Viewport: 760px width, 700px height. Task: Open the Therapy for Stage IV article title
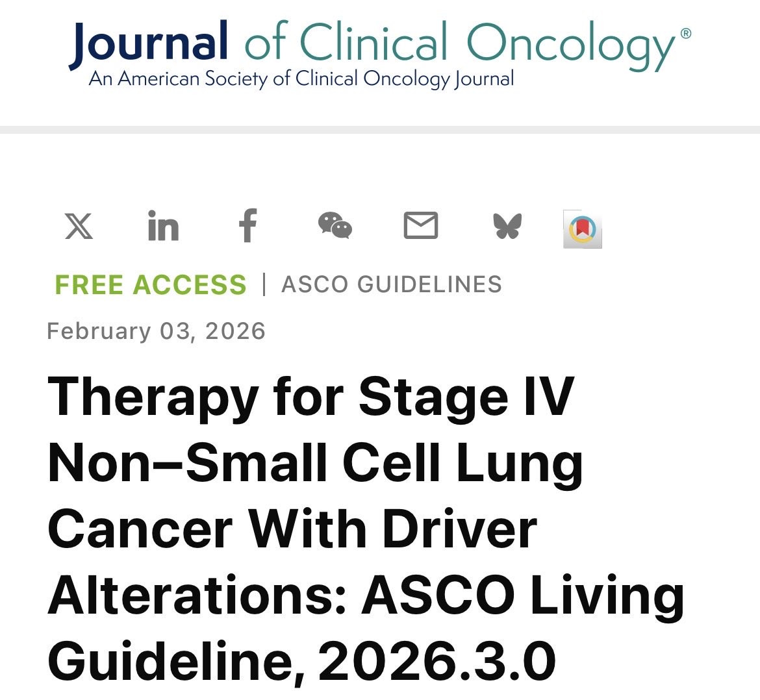366,529
